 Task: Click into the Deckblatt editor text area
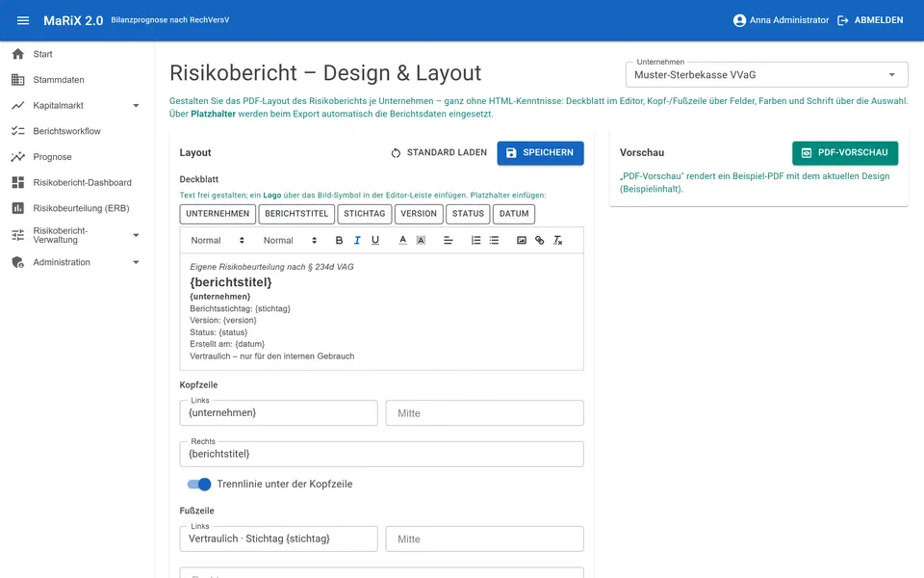(382, 312)
